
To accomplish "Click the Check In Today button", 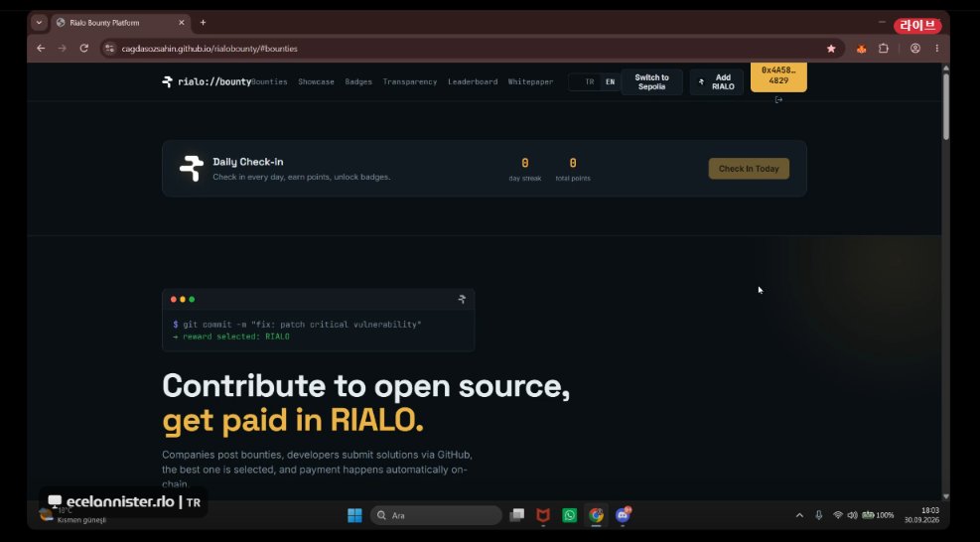I will click(x=749, y=169).
